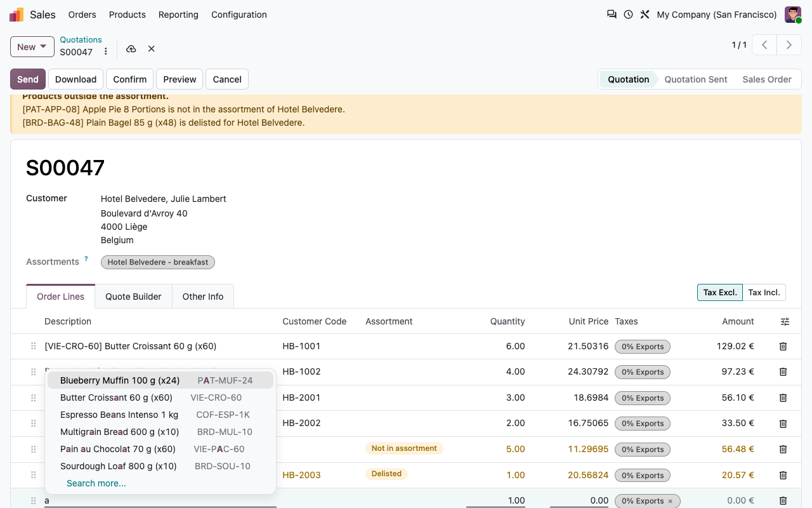
Task: Open the Reporting menu
Action: [x=178, y=15]
